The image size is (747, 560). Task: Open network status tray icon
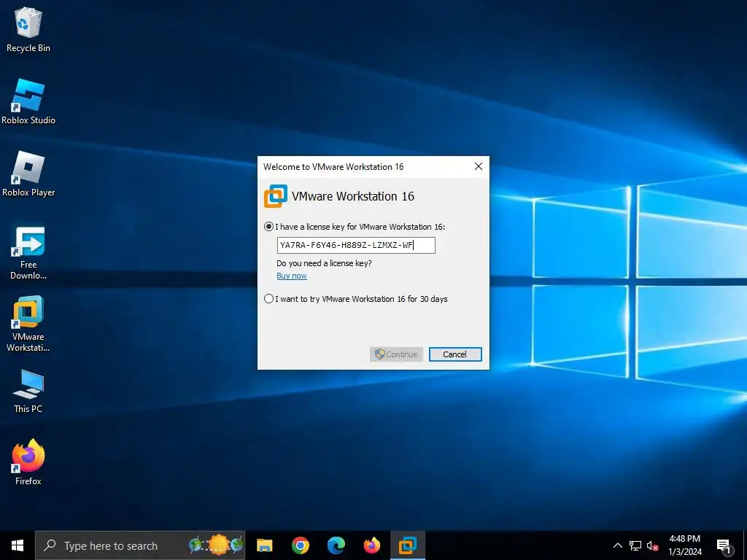tap(635, 545)
